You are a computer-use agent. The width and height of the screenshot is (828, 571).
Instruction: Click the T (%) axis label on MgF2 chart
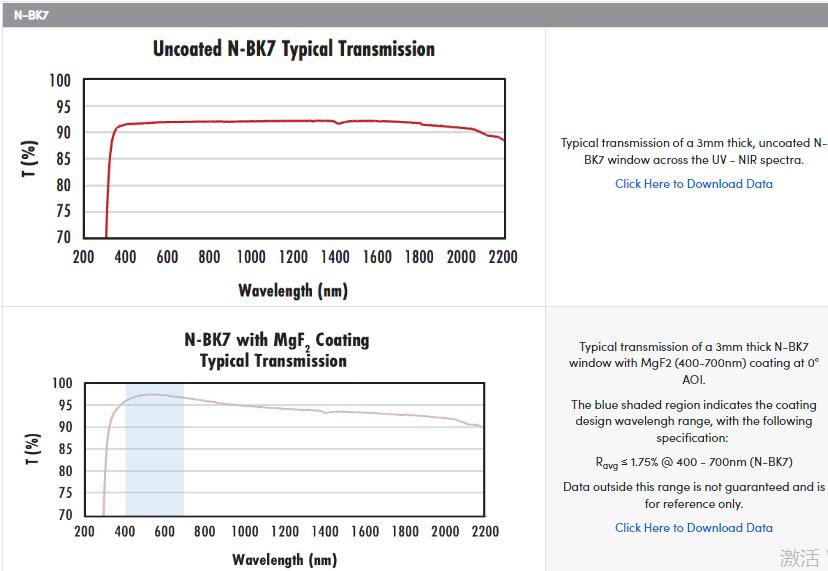tap(32, 449)
